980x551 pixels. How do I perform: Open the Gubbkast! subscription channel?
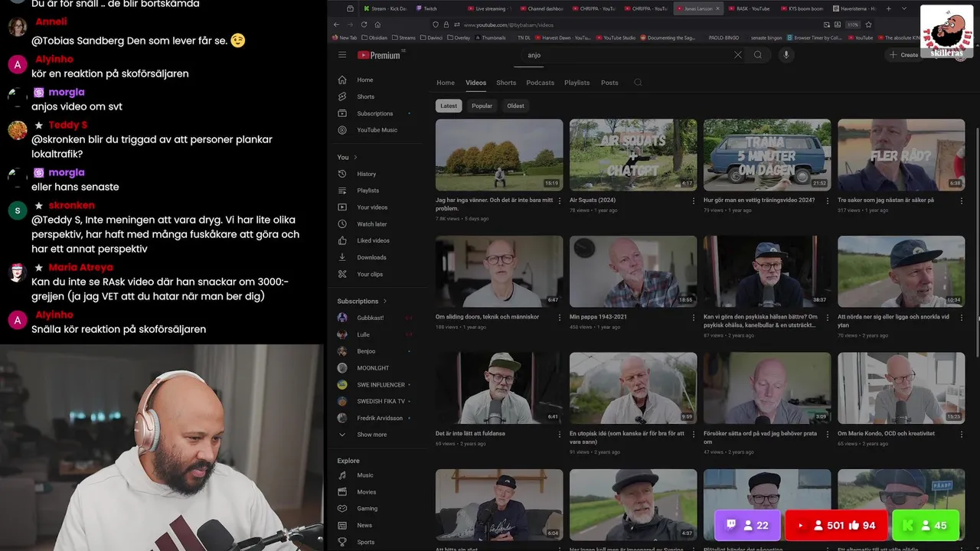pyautogui.click(x=370, y=318)
